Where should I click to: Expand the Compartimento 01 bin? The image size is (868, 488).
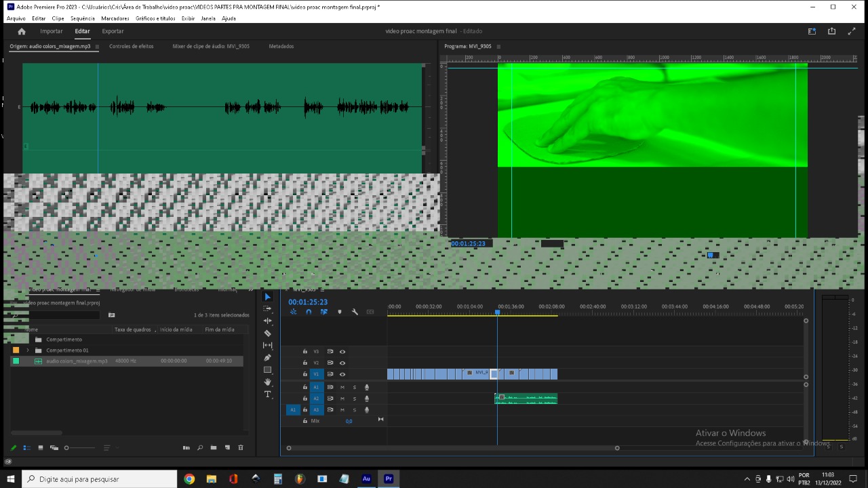click(x=28, y=350)
